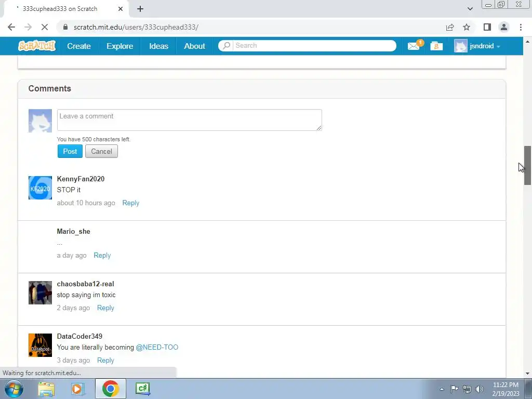The width and height of the screenshot is (532, 399).
Task: Reply to KennyFan2020's comment
Action: click(x=130, y=203)
